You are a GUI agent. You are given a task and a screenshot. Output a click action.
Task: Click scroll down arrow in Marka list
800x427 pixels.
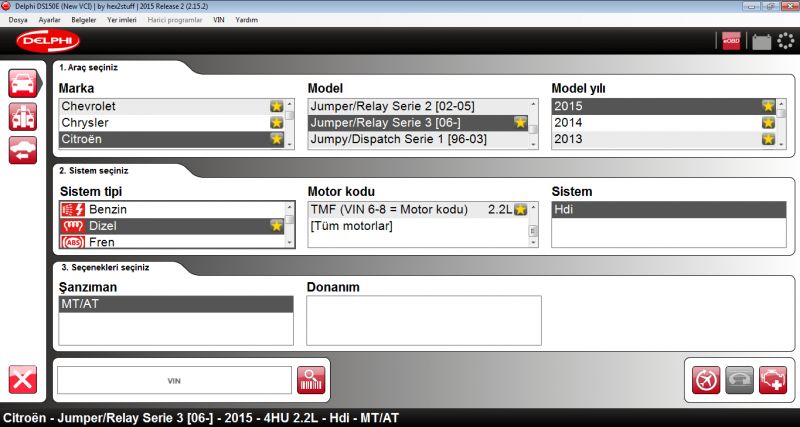click(x=290, y=144)
